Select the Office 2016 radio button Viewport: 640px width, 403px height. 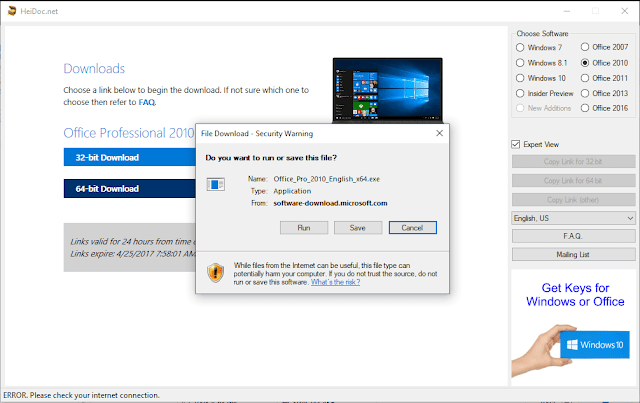click(x=584, y=108)
